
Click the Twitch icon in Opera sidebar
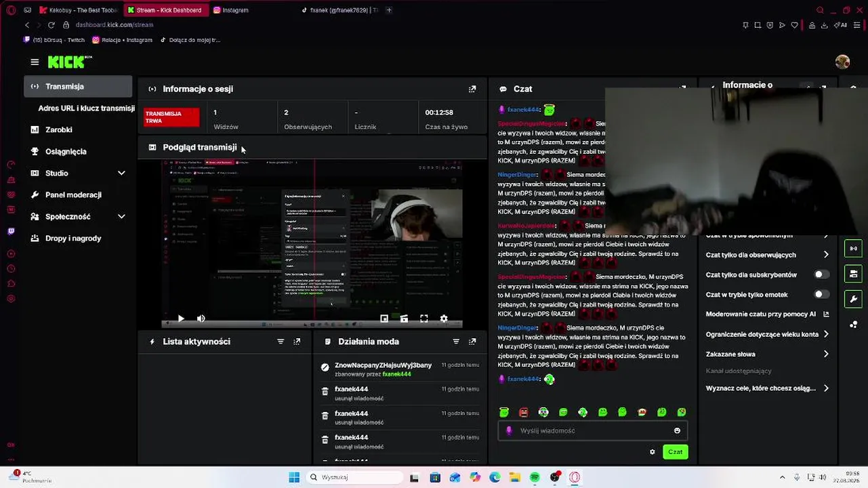11,232
